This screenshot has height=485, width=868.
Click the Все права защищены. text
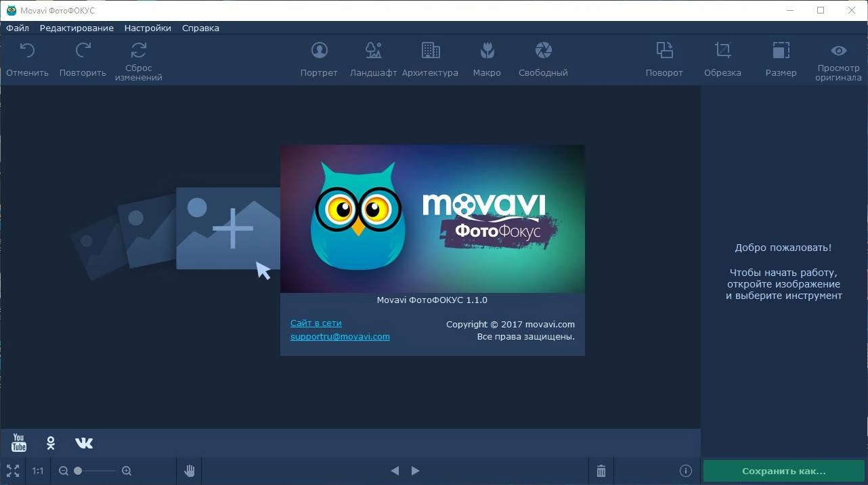[x=526, y=336]
